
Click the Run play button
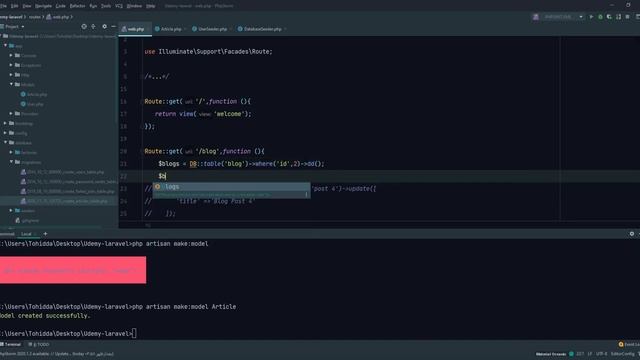point(591,17)
